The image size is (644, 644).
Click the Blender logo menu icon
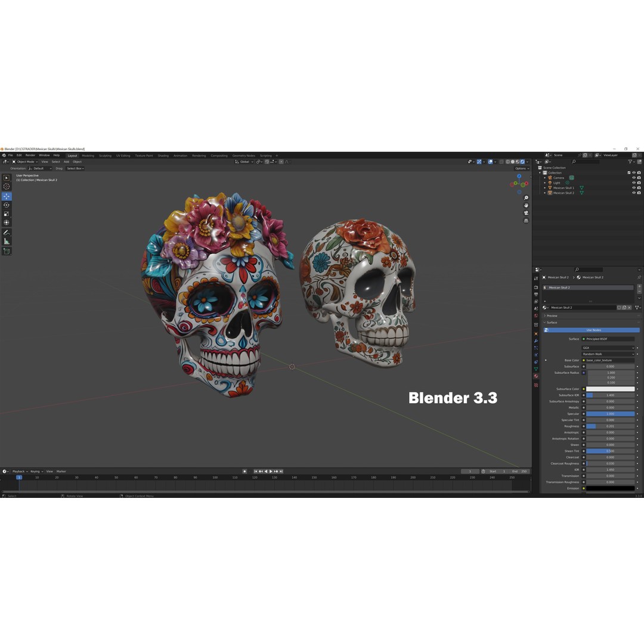(x=4, y=155)
